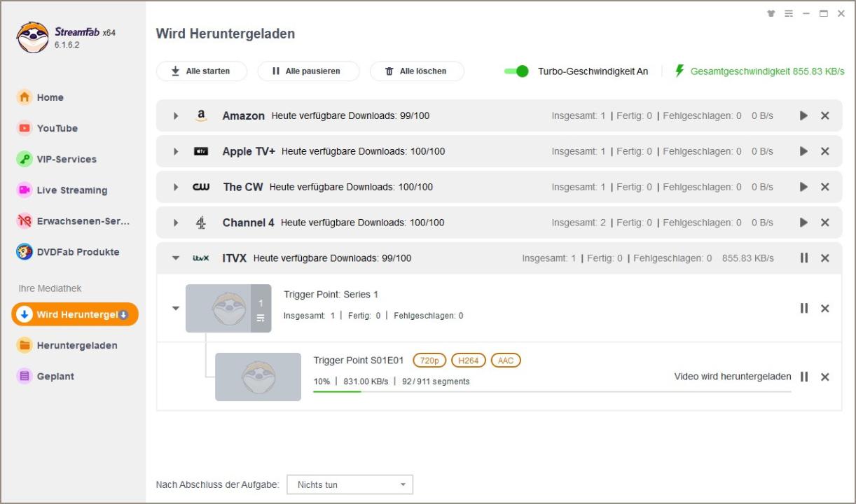Image resolution: width=856 pixels, height=504 pixels.
Task: Open Erwachsenen-Services sidebar entry
Action: [74, 220]
